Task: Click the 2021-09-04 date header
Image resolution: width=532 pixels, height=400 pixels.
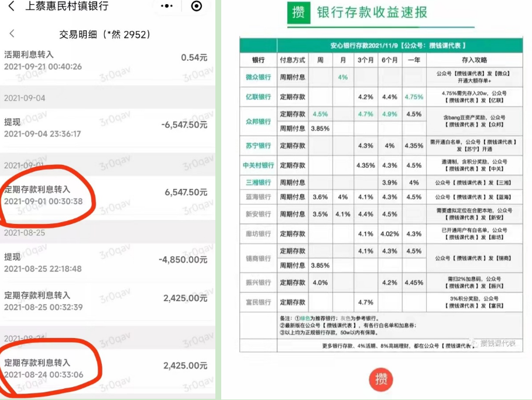Action: point(25,98)
